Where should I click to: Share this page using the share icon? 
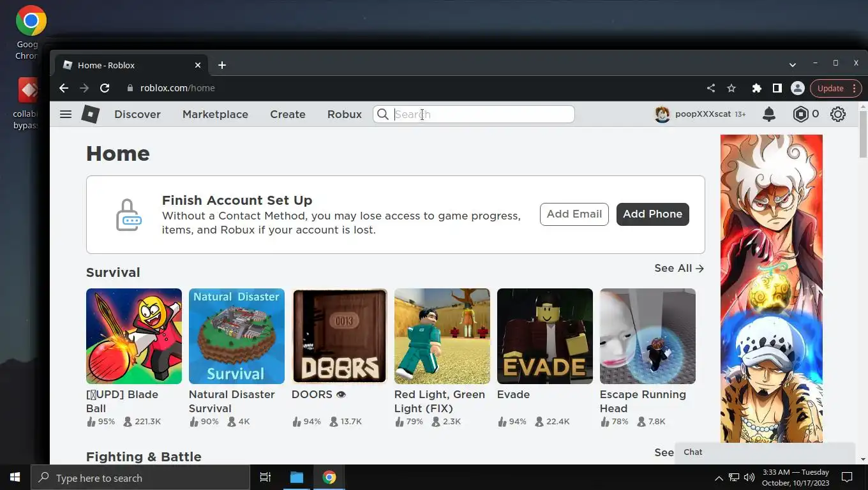pos(711,88)
